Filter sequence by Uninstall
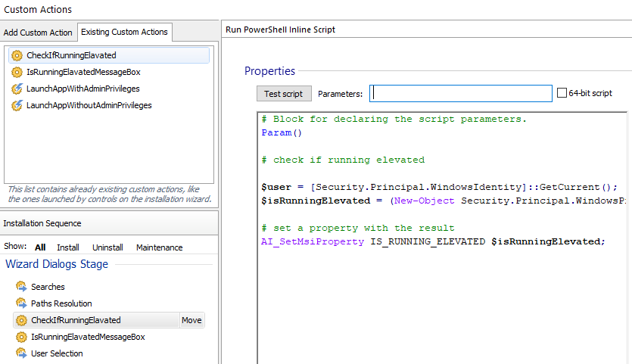632x364 pixels. point(107,247)
